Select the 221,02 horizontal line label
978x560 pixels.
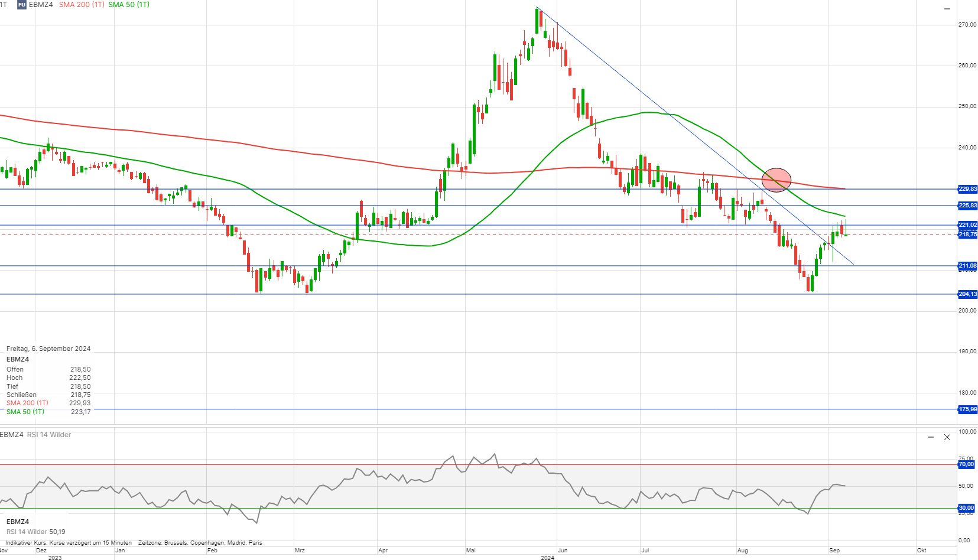point(967,225)
